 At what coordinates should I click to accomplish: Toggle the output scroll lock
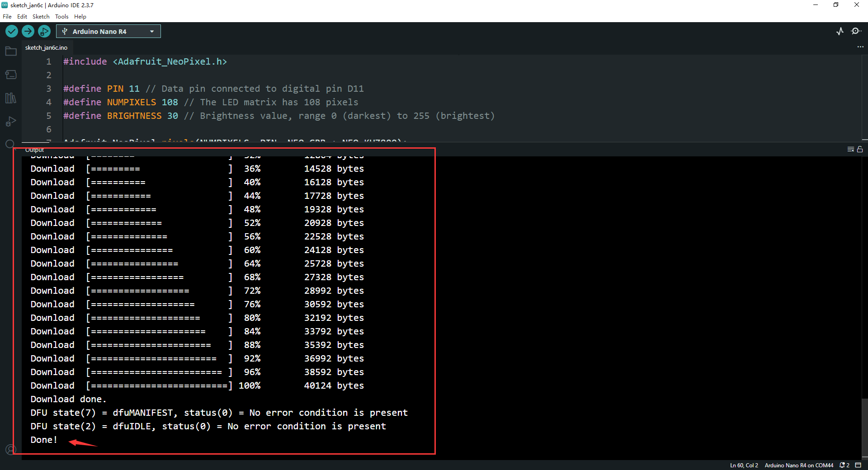click(860, 149)
